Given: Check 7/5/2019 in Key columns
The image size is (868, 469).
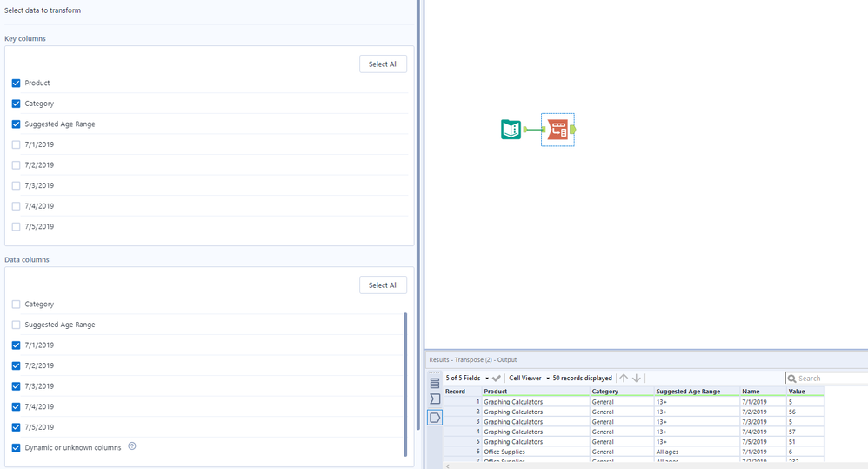Looking at the screenshot, I should (16, 226).
